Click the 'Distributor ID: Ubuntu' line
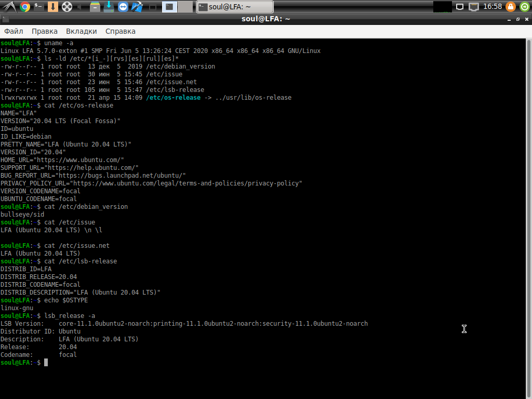The width and height of the screenshot is (532, 399). tap(41, 331)
